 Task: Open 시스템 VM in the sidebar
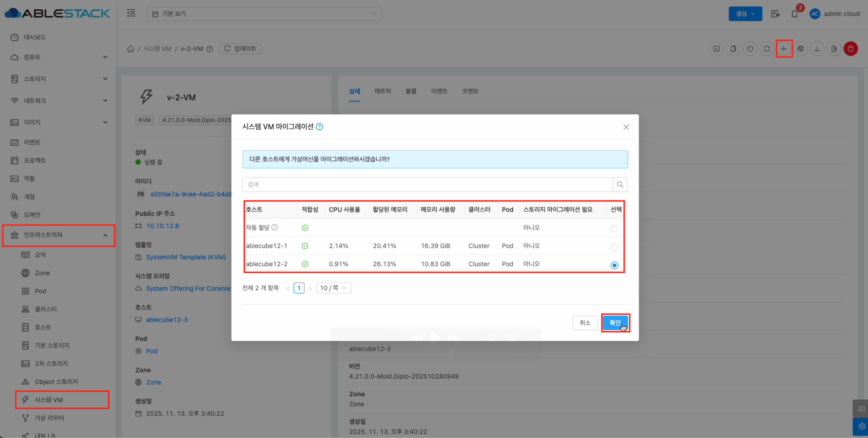49,399
